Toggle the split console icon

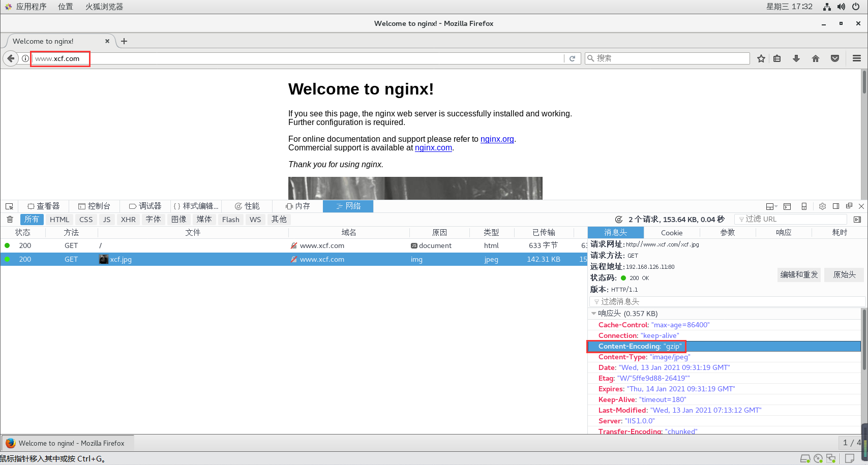(787, 206)
